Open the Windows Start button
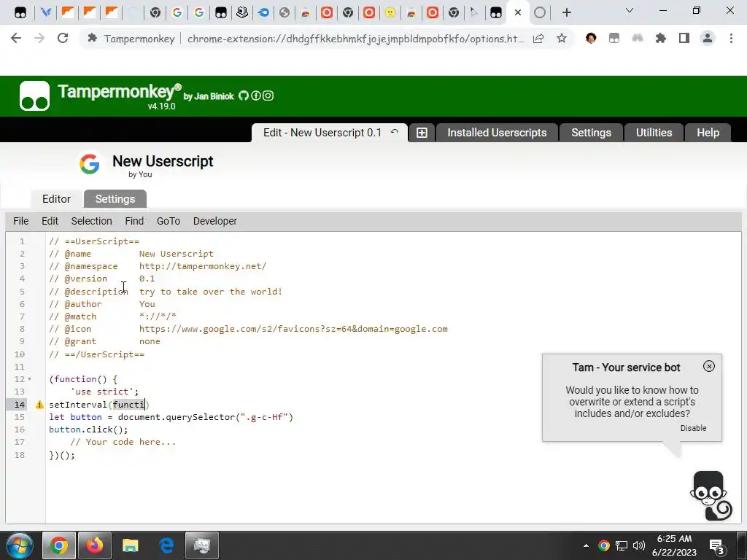 (x=20, y=545)
